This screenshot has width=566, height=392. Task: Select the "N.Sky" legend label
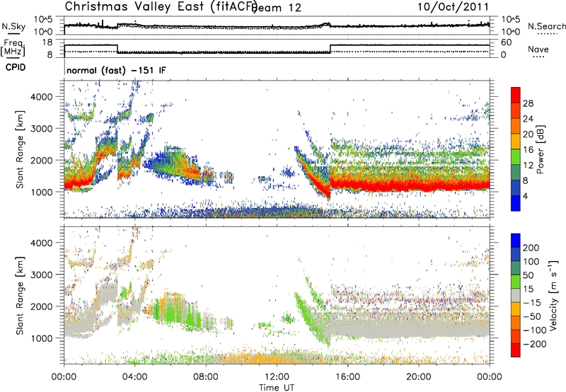13,26
